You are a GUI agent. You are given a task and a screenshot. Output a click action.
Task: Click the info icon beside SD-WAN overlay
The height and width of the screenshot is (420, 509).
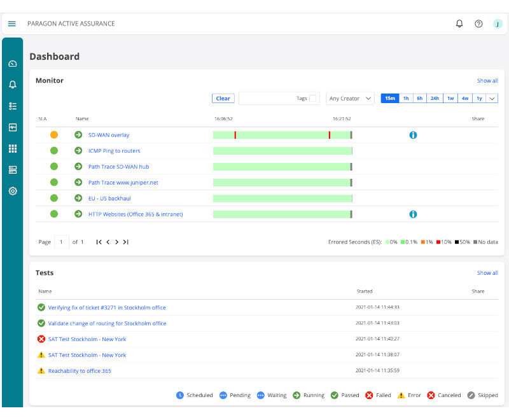click(x=413, y=135)
